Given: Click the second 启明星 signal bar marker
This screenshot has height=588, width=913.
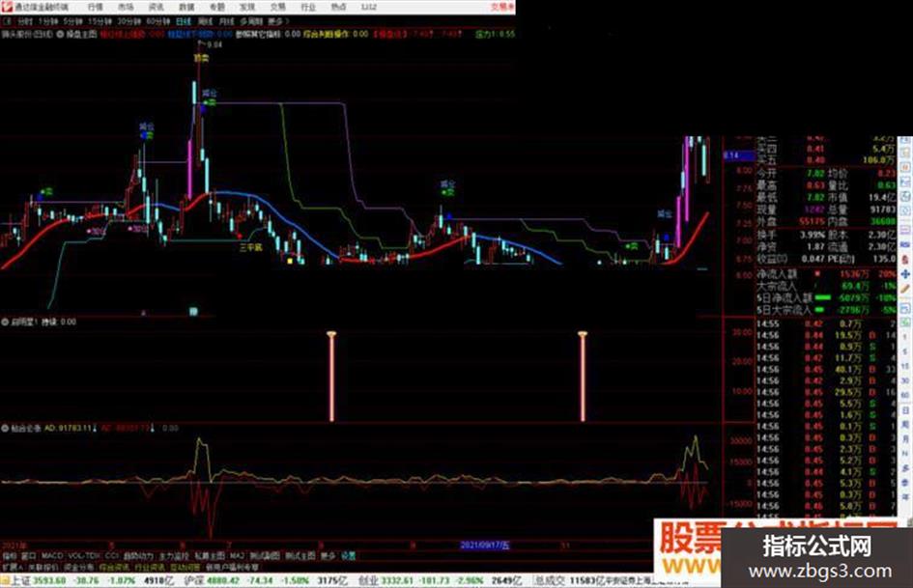Looking at the screenshot, I should click(x=583, y=377).
